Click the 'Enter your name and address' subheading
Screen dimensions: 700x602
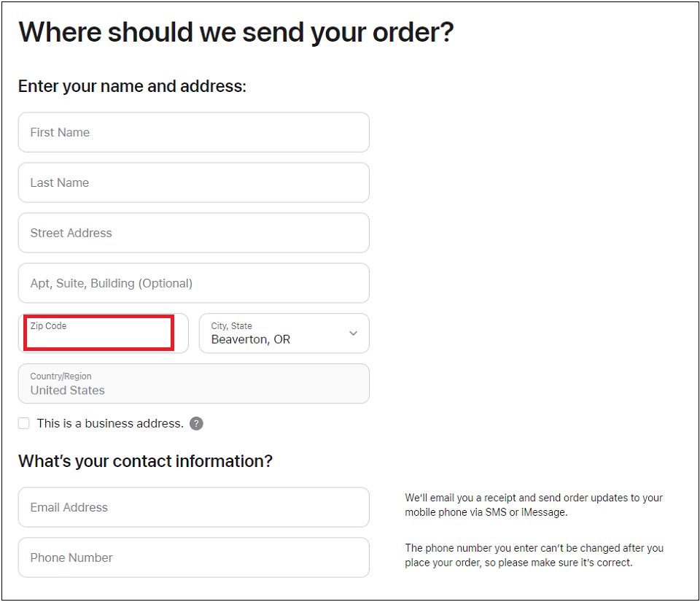[132, 86]
